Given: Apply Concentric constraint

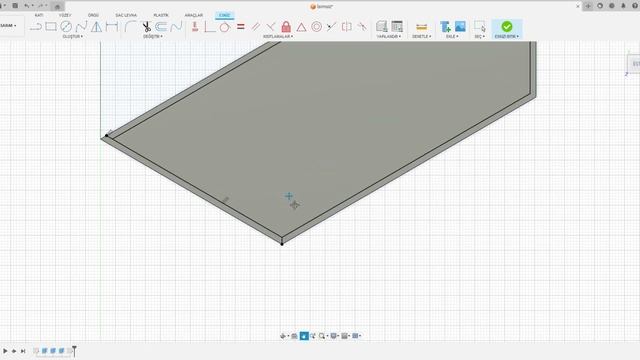Looking at the screenshot, I should [316, 27].
